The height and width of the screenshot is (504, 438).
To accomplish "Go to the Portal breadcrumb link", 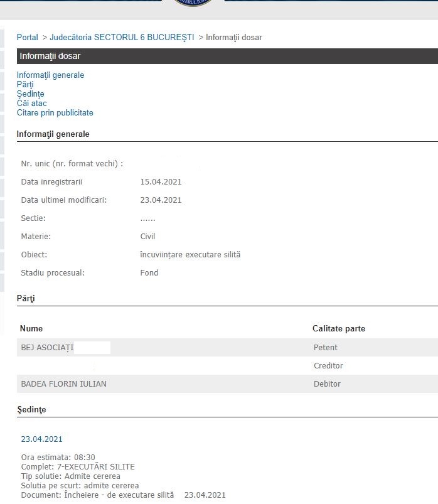I will pyautogui.click(x=27, y=38).
